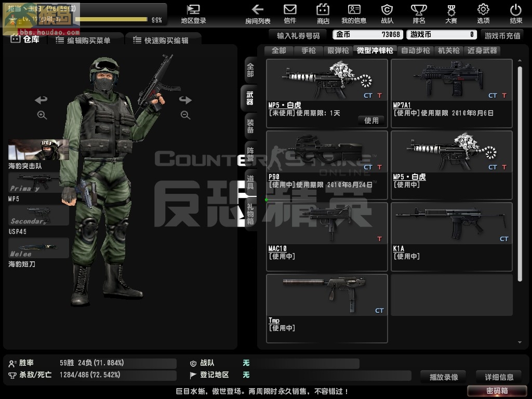The width and height of the screenshot is (532, 399).
Task: Switch to 手枪 pistol tab
Action: 309,50
